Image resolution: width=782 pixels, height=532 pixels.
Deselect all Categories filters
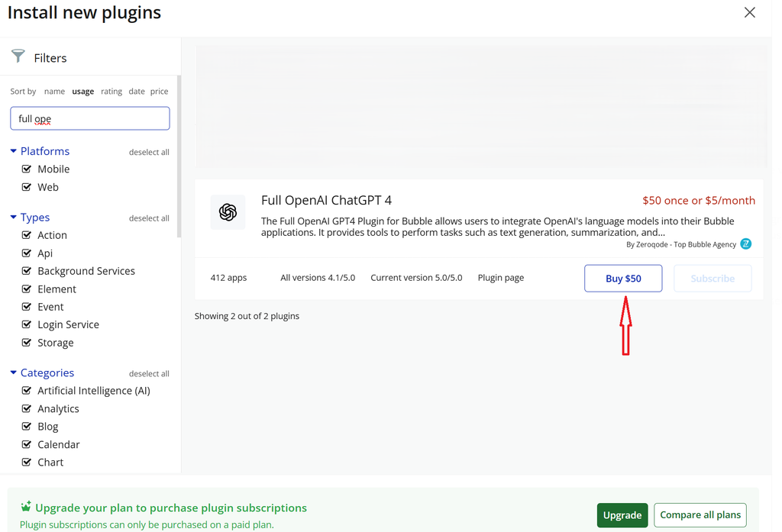click(149, 374)
